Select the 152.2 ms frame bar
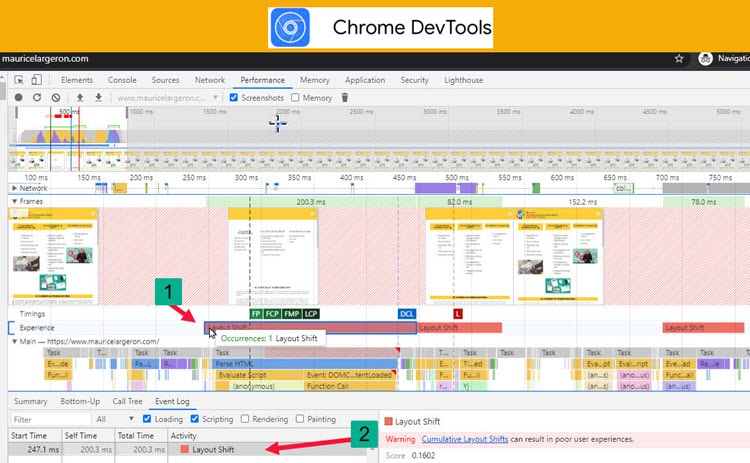This screenshot has height=463, width=750. tap(582, 202)
